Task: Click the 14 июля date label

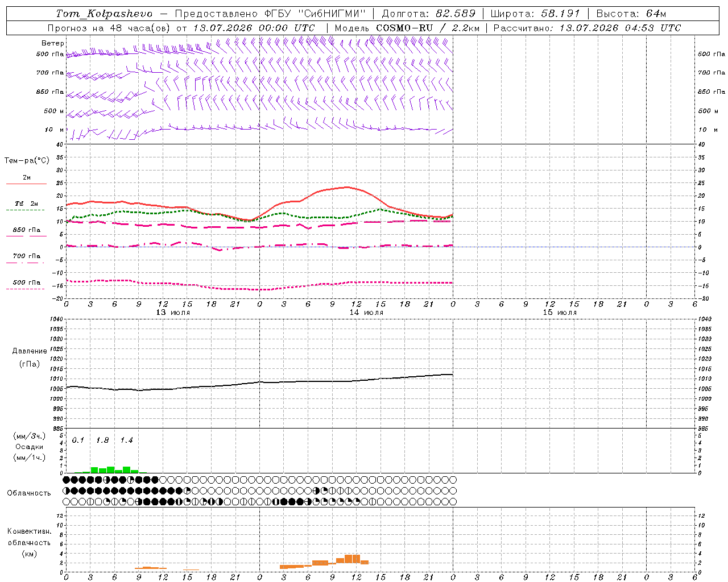Action: (366, 313)
